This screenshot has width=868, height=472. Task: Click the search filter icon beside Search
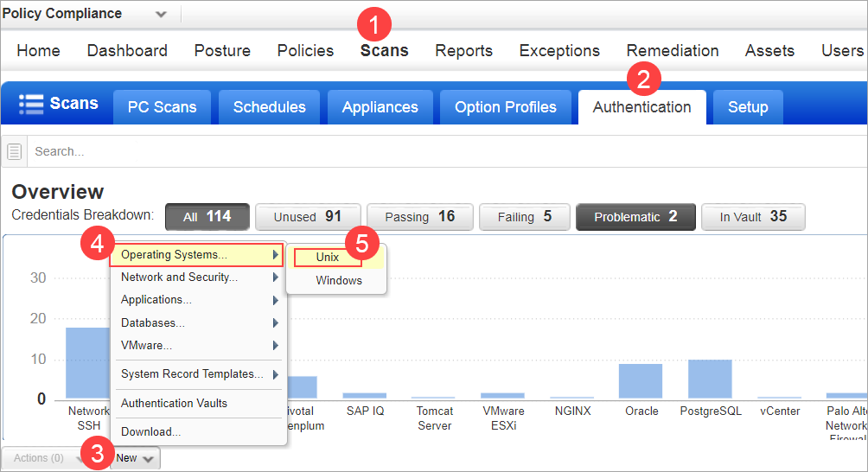[x=15, y=152]
